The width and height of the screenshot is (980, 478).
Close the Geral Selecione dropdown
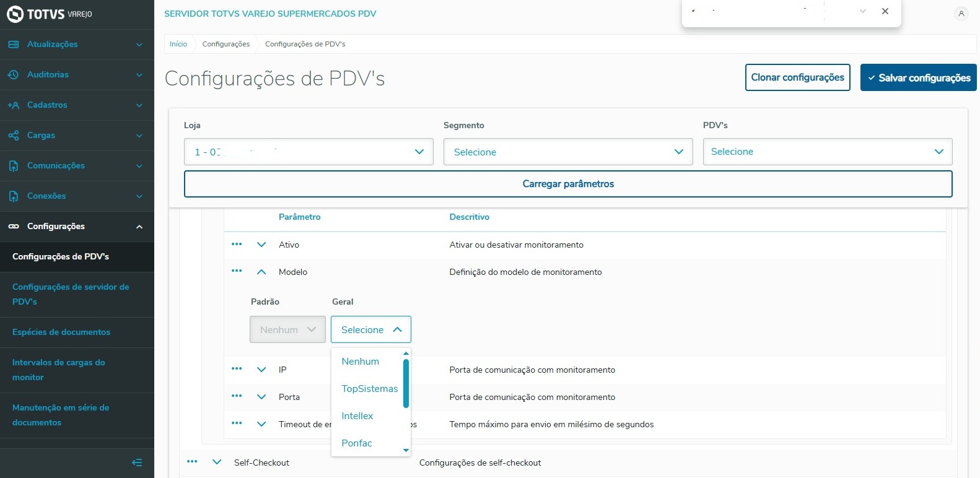[371, 329]
